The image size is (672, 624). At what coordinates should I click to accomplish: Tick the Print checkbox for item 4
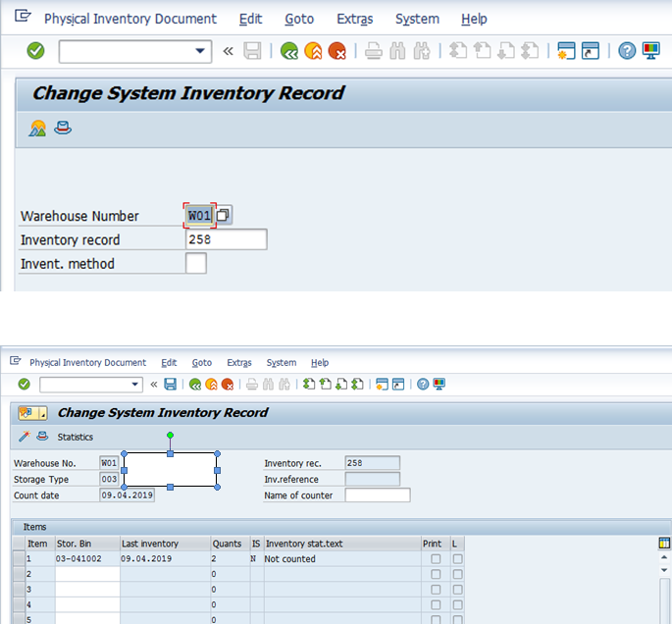436,604
